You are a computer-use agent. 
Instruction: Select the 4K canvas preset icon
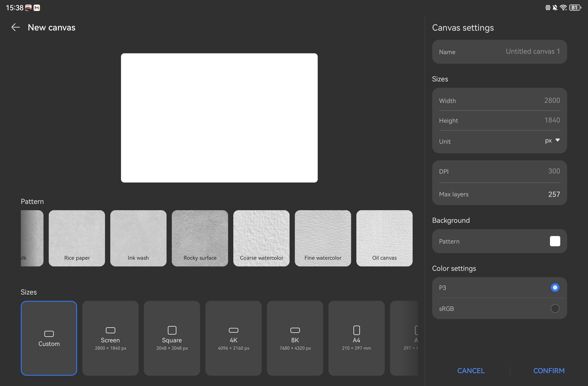[x=233, y=330]
